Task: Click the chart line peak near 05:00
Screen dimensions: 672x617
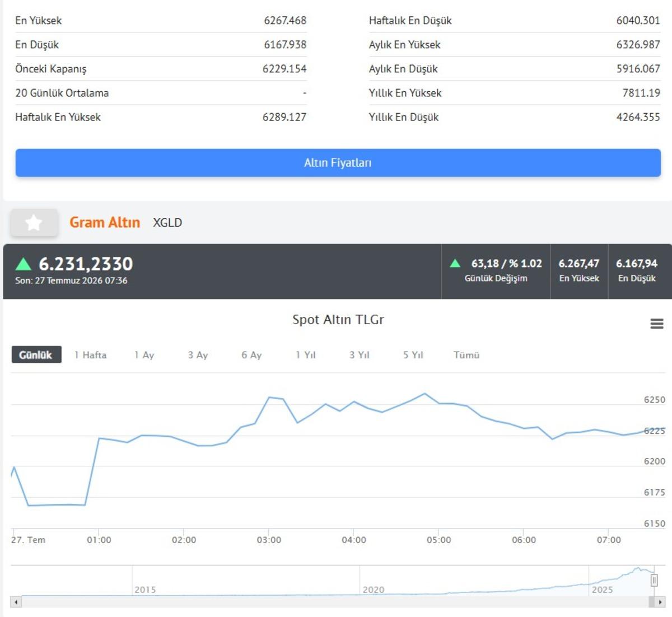Action: click(x=425, y=394)
